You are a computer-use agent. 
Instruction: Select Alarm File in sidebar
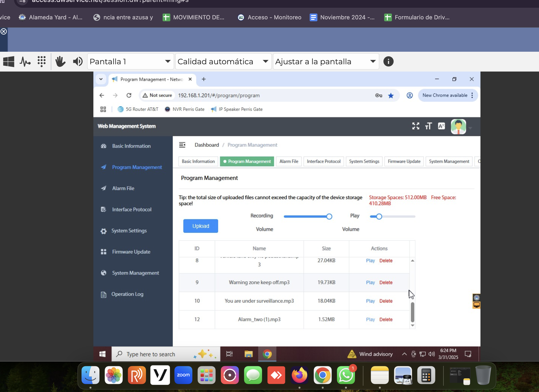pos(133,188)
